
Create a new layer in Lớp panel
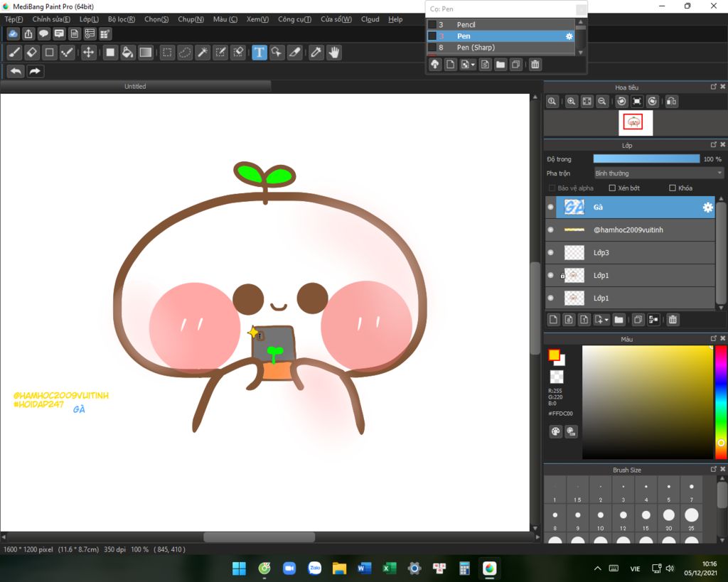[553, 319]
